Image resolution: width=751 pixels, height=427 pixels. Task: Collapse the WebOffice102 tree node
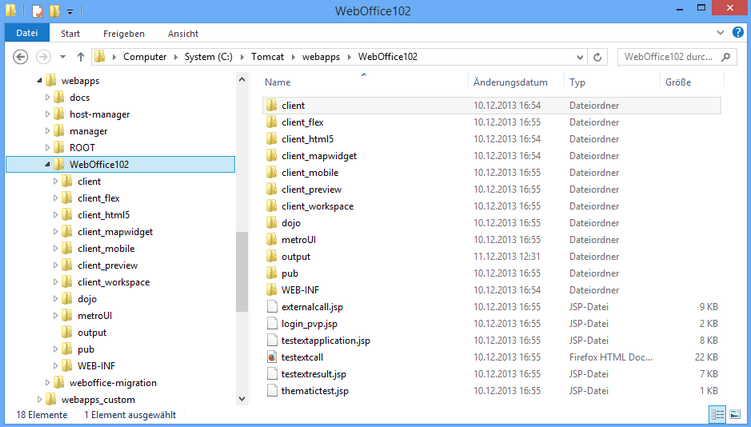(47, 165)
